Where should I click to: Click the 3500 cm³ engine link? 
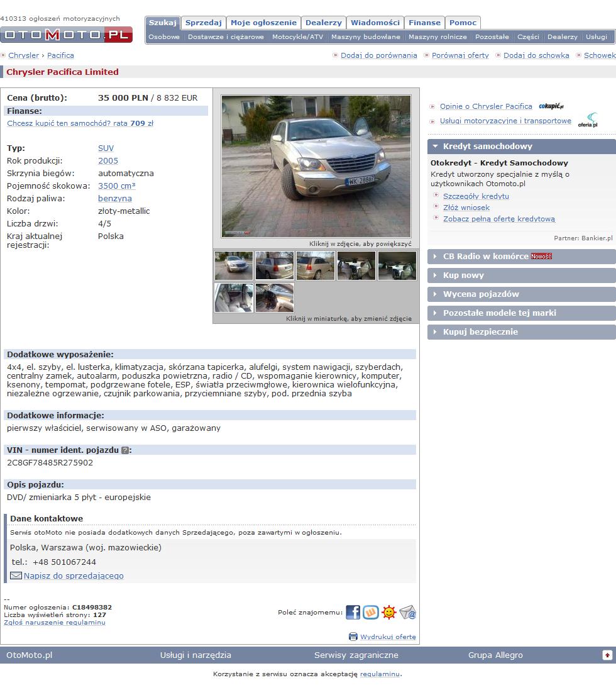pyautogui.click(x=116, y=186)
